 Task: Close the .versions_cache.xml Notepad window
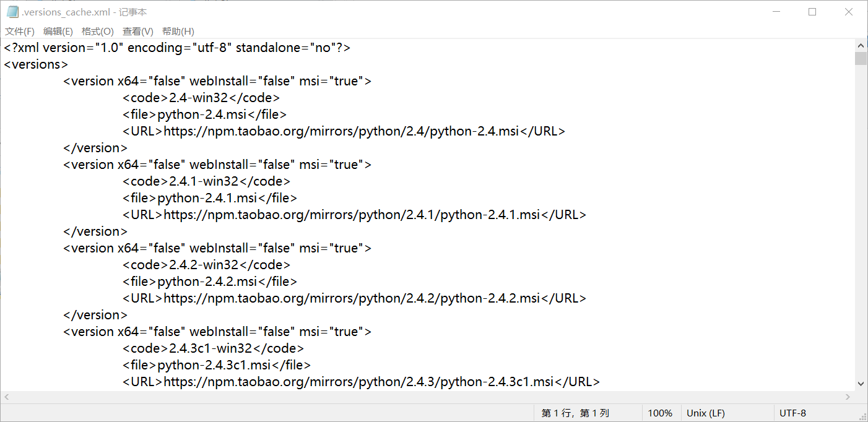[849, 12]
